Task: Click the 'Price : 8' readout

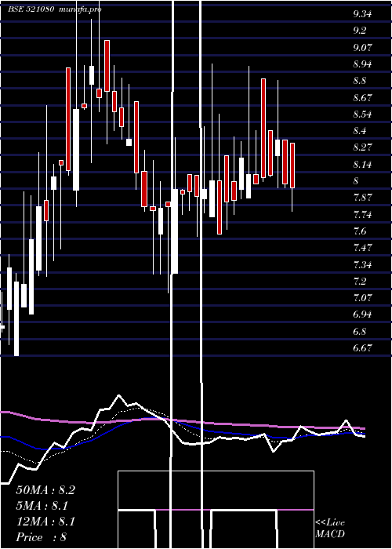Action: click(42, 537)
